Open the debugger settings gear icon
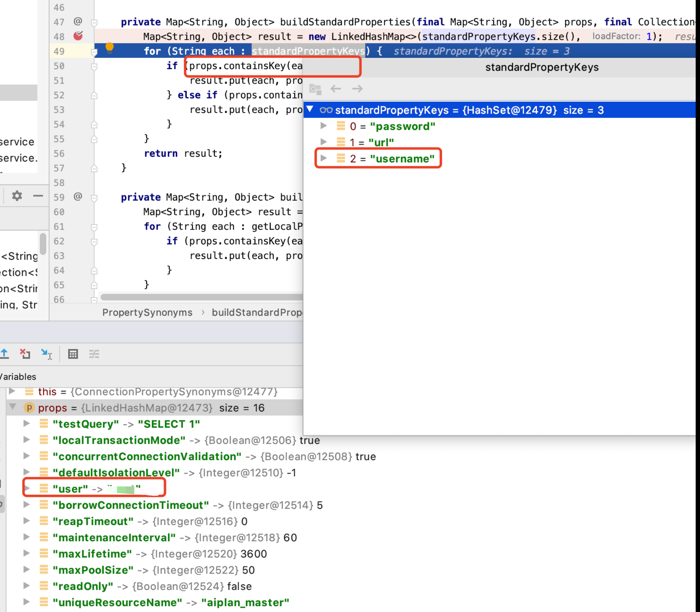This screenshot has width=700, height=612. (16, 196)
